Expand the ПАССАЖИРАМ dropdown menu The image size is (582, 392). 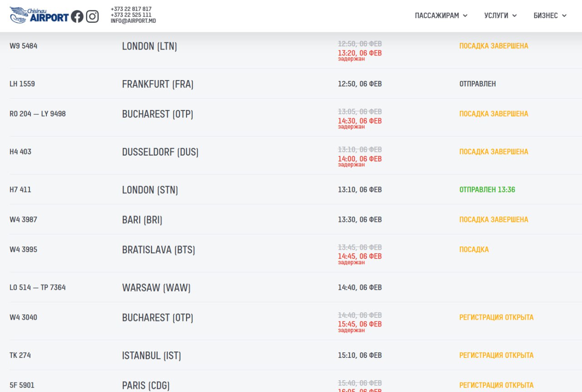pyautogui.click(x=441, y=15)
